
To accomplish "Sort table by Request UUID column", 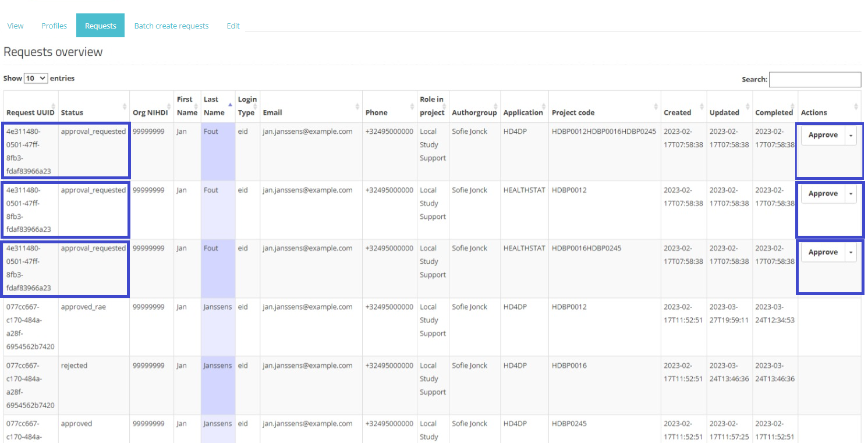I will 30,112.
